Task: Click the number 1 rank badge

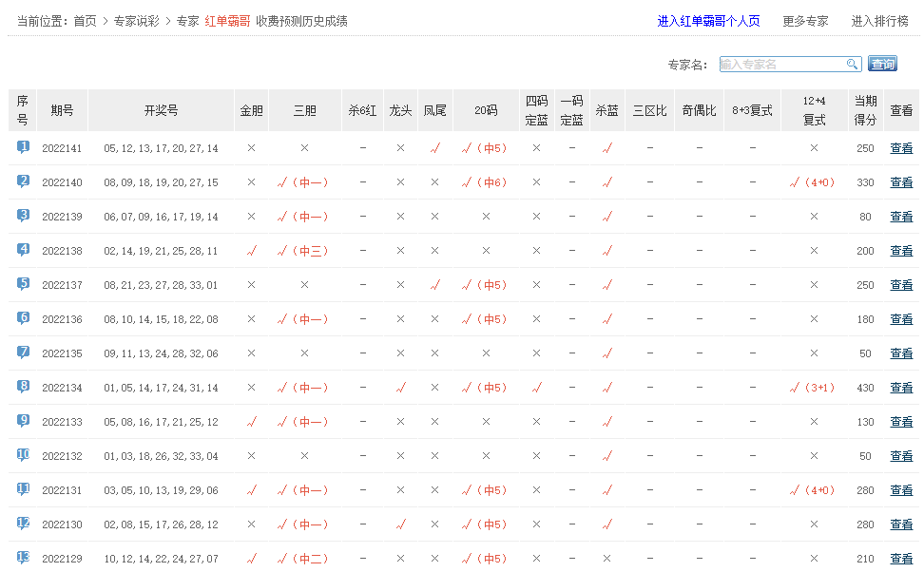Action: click(x=23, y=147)
